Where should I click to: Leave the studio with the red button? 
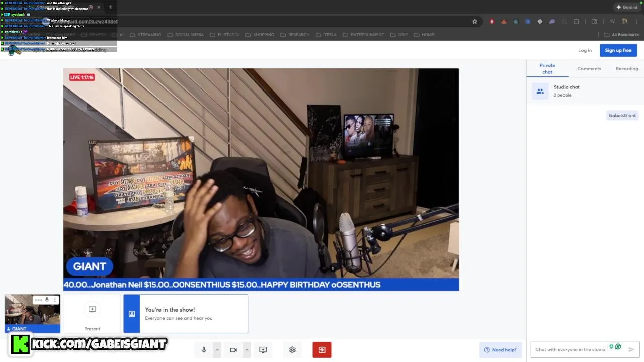point(322,350)
